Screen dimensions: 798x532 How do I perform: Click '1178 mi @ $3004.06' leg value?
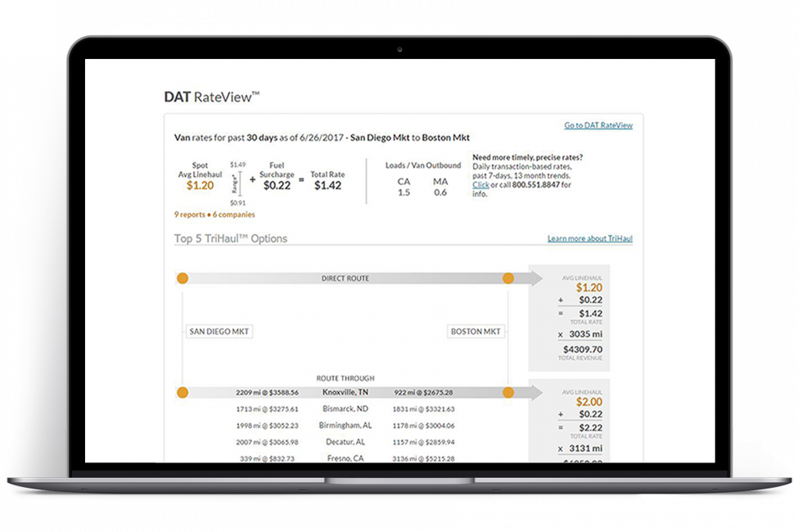[x=423, y=426]
